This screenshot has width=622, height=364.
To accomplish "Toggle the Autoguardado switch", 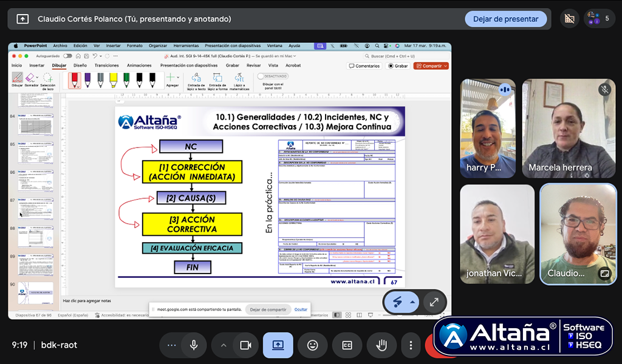I will point(67,56).
